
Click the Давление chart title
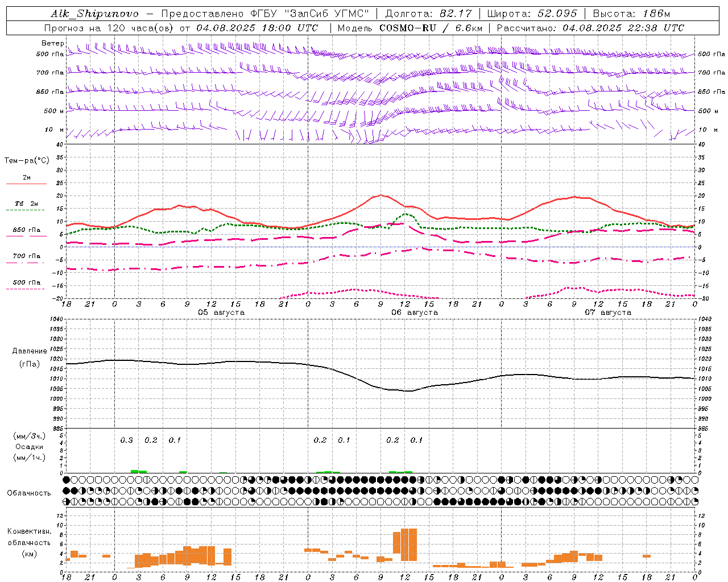[x=30, y=351]
